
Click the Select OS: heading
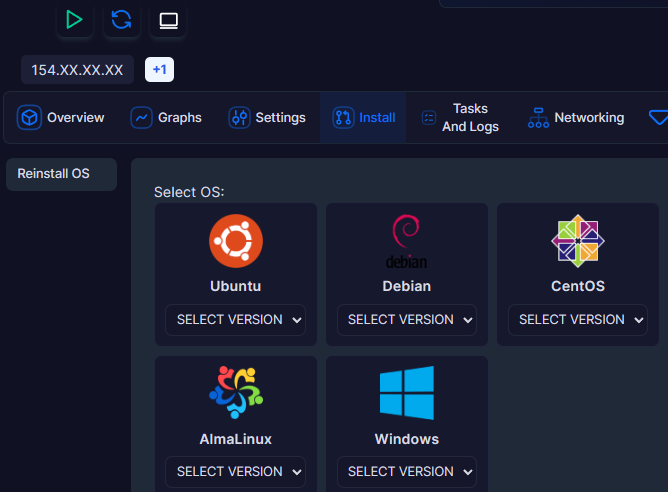pos(189,192)
